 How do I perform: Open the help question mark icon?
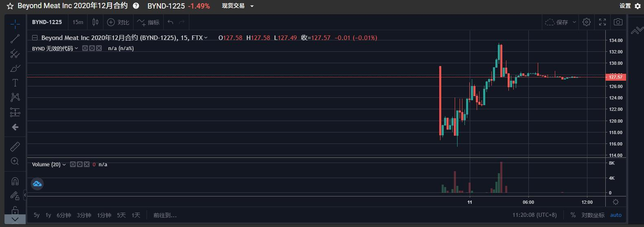point(136,6)
